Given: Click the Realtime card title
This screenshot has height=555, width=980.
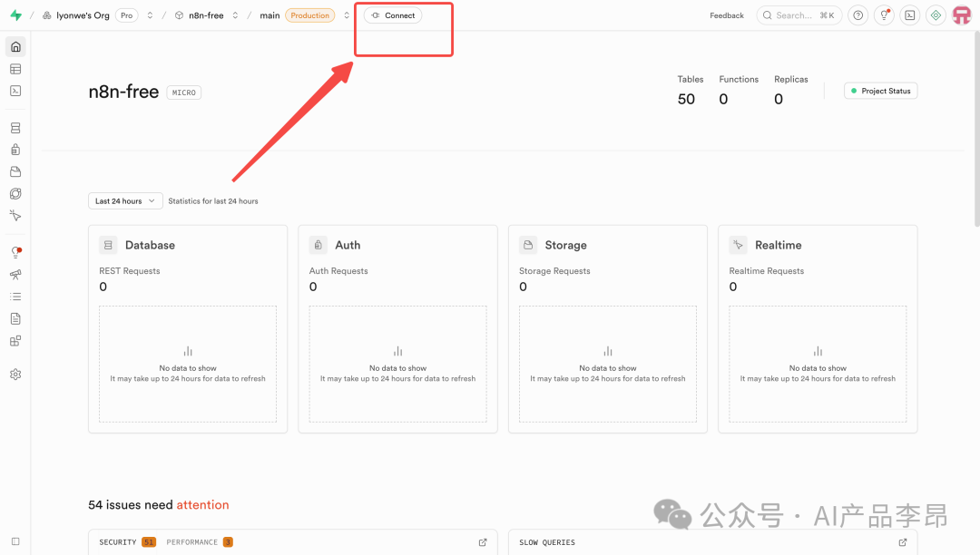Looking at the screenshot, I should pos(779,246).
